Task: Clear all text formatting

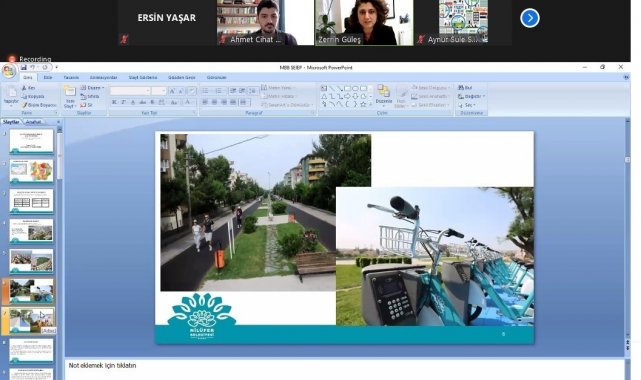Action: pos(192,91)
